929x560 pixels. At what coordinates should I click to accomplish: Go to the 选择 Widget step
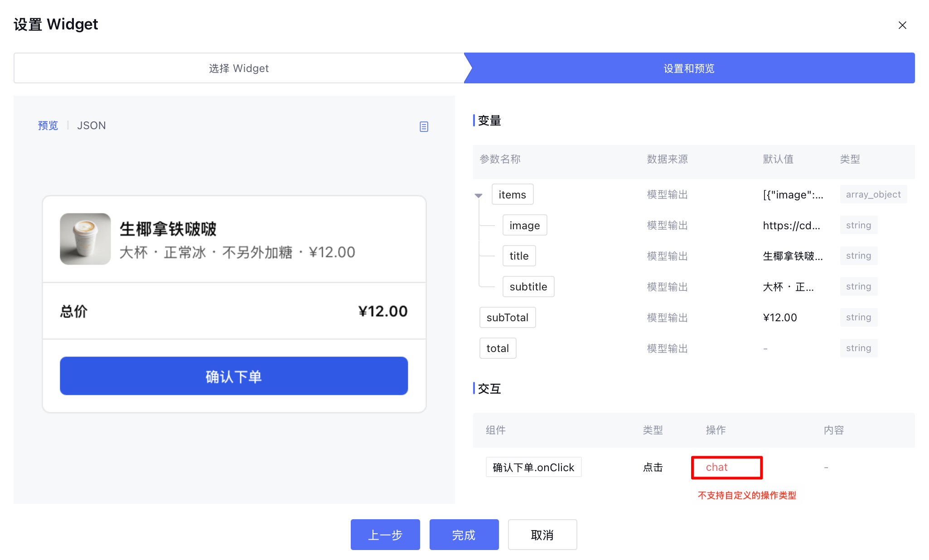click(239, 68)
